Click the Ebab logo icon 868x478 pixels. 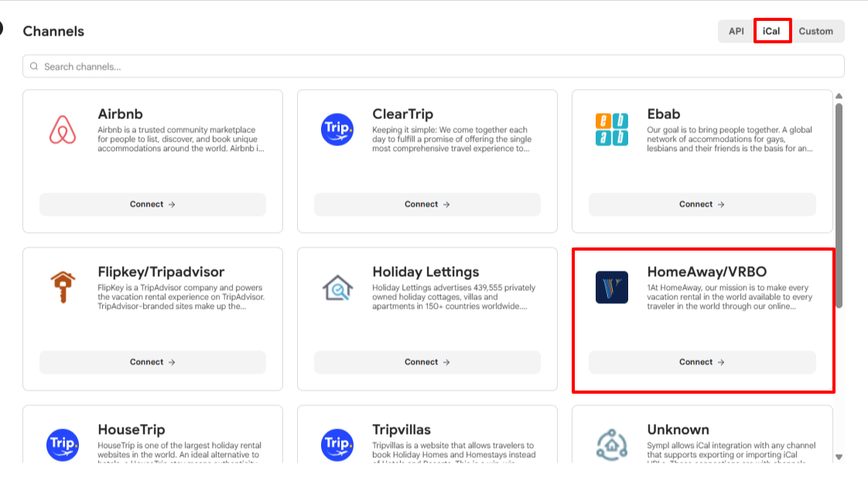coord(612,129)
